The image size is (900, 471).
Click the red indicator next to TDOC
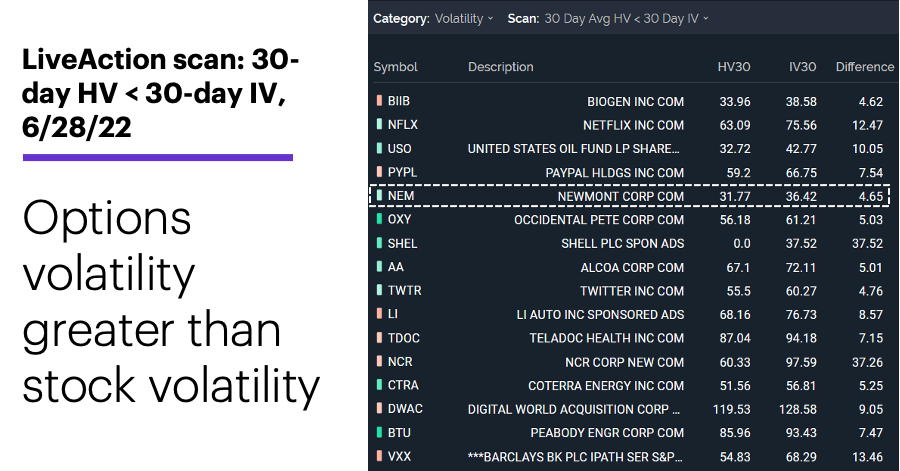(379, 337)
